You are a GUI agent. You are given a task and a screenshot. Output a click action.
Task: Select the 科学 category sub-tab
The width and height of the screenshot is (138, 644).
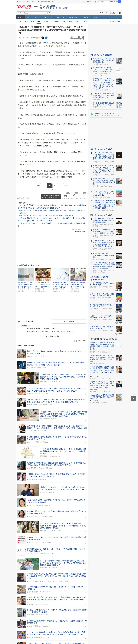point(71,22)
